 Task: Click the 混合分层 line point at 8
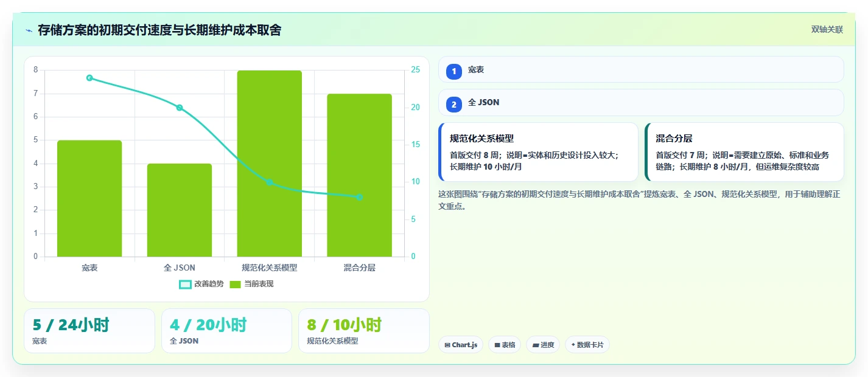click(x=359, y=197)
